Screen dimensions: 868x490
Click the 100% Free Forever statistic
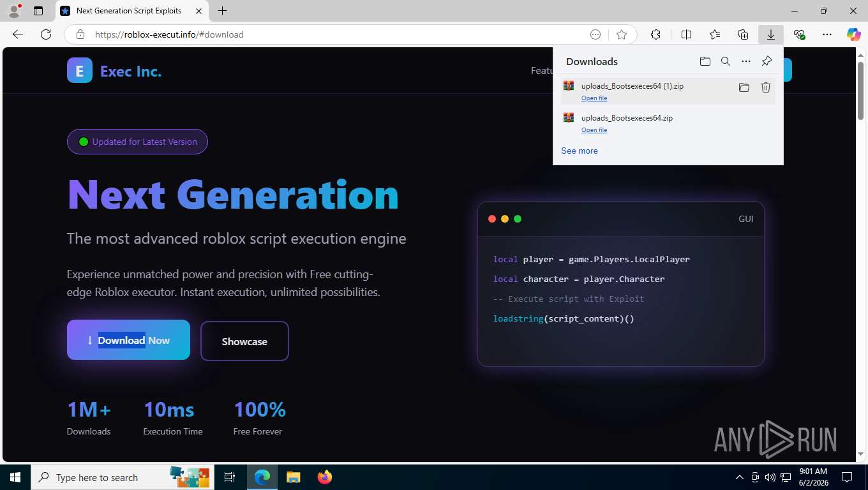pos(259,418)
